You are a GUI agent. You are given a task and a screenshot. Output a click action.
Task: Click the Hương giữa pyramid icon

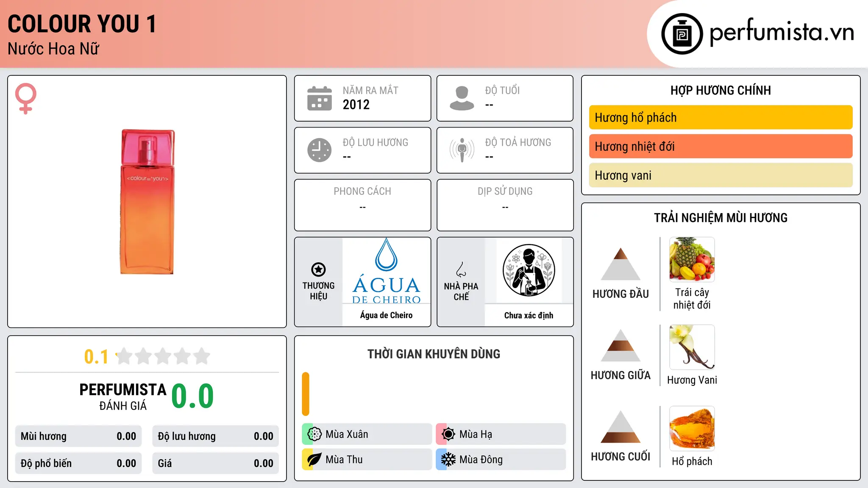pyautogui.click(x=620, y=345)
